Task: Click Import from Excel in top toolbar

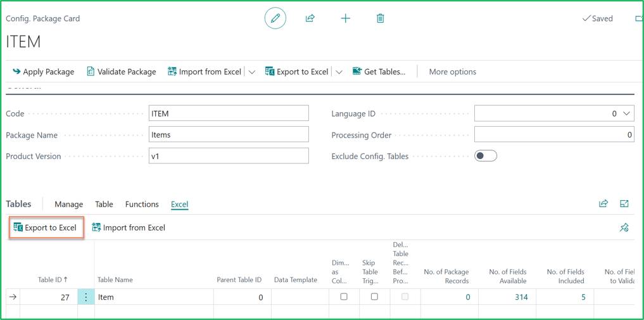Action: (x=205, y=72)
